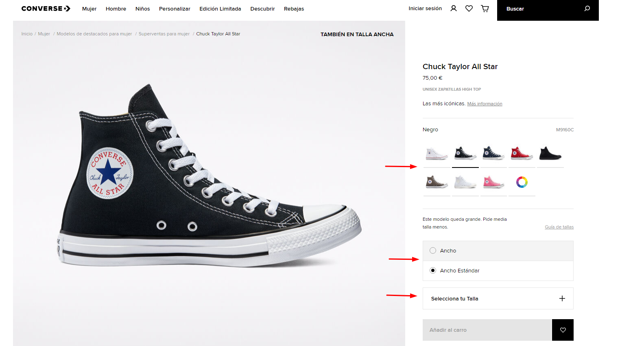Choose the all-white monochrome shoe swatch
The height and width of the screenshot is (346, 644).
(x=465, y=182)
